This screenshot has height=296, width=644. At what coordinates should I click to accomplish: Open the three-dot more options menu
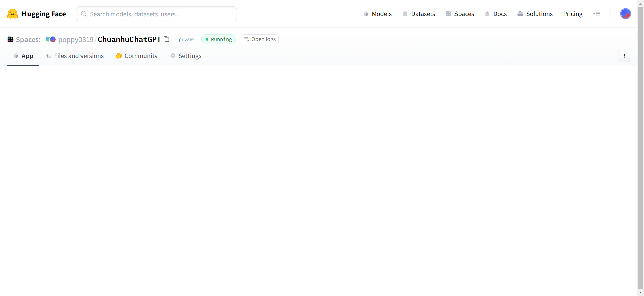(x=624, y=56)
